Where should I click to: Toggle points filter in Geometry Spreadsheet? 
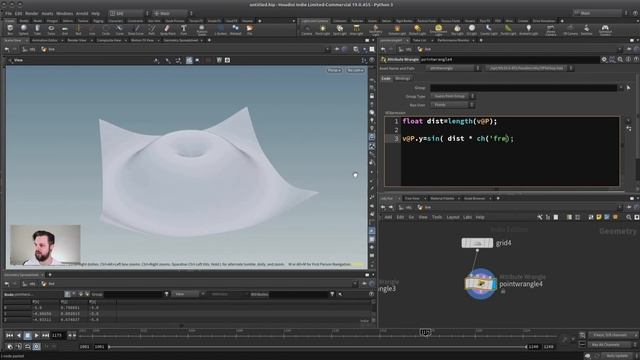[67, 294]
